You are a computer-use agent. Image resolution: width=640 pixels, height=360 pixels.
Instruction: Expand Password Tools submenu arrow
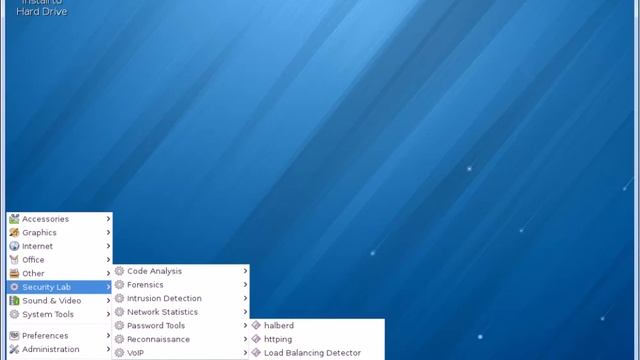tap(245, 325)
